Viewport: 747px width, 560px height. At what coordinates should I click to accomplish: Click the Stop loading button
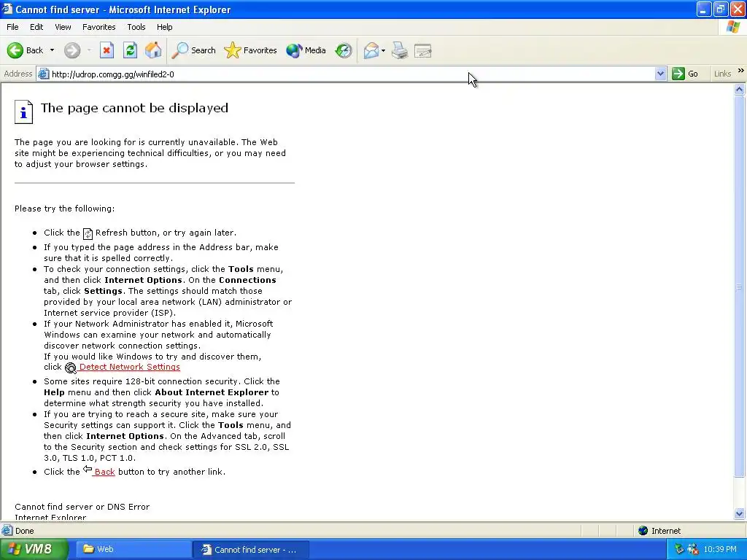tap(107, 50)
